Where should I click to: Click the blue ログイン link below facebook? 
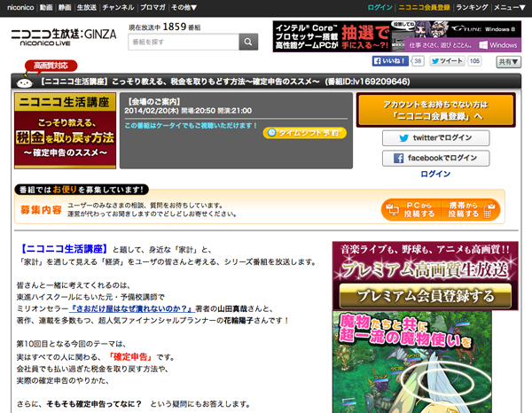point(435,175)
